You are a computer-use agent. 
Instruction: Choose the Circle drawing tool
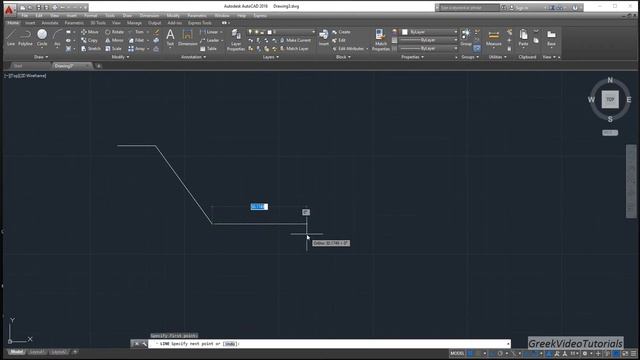tap(42, 37)
